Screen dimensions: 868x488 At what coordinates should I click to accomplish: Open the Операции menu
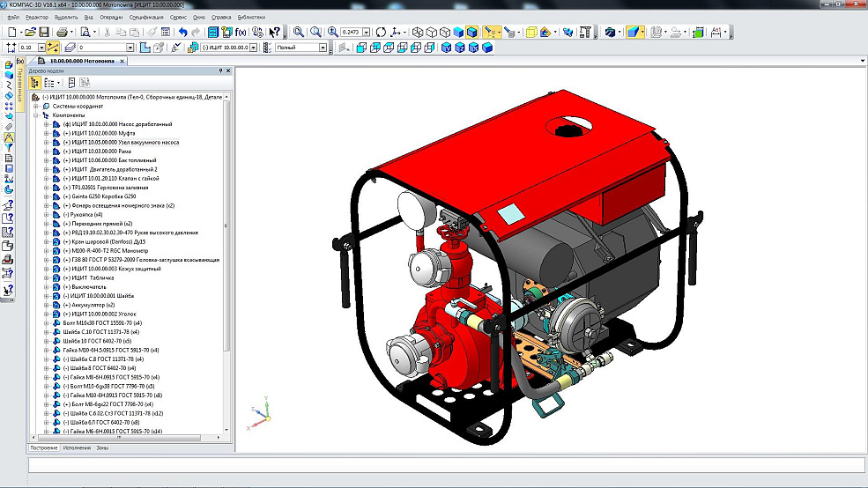click(x=111, y=17)
